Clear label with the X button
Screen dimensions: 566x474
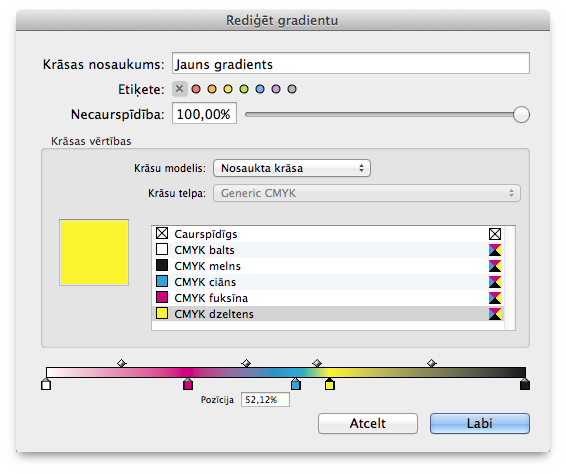[180, 89]
